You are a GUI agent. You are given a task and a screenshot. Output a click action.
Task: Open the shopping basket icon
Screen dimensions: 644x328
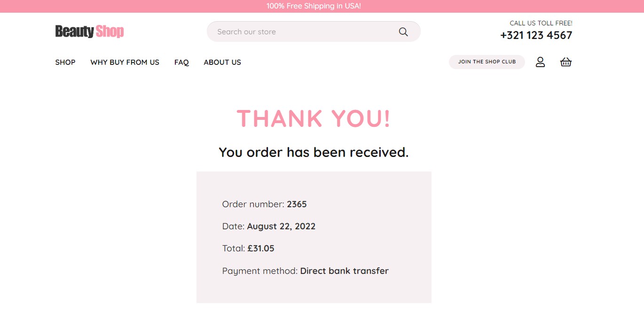[x=566, y=62]
